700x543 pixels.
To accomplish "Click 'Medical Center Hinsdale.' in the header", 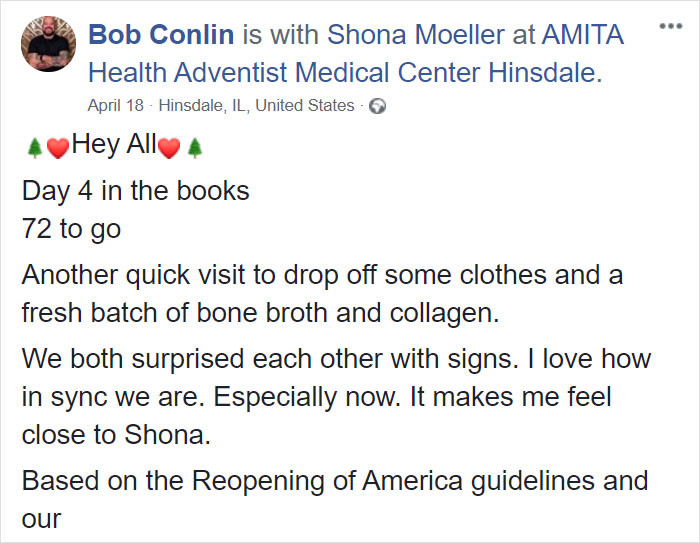I will [x=448, y=73].
